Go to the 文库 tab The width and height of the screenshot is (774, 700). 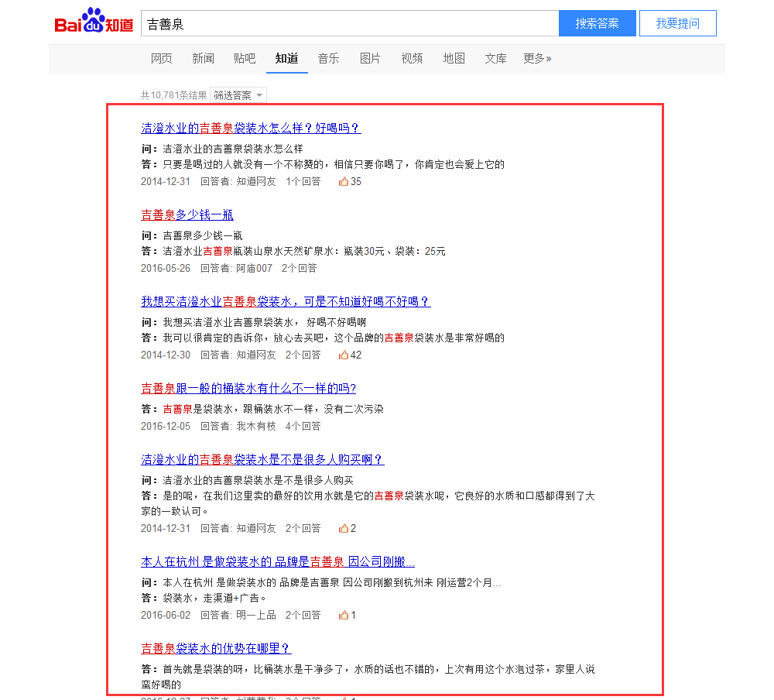coord(495,59)
